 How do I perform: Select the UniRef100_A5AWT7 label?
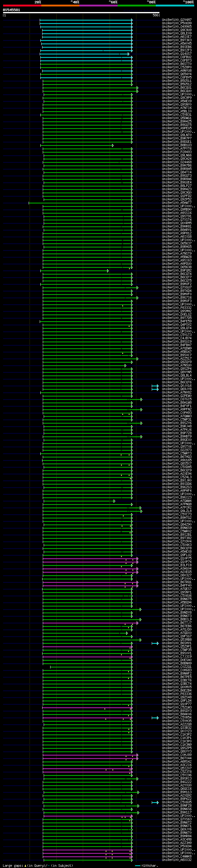coord(177,203)
